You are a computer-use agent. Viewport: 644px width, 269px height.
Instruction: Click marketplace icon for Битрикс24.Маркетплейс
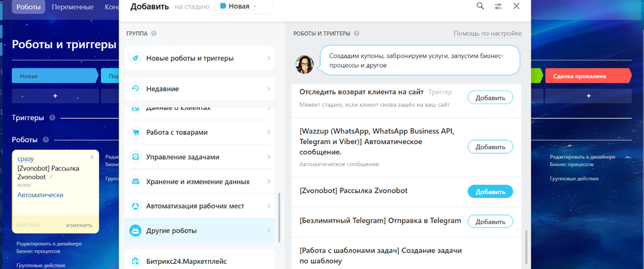135,261
